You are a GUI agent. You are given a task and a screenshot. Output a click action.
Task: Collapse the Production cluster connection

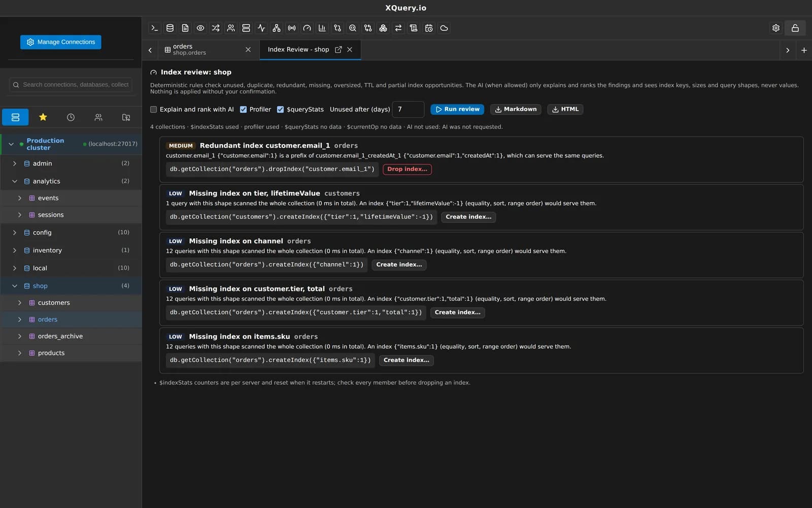tap(11, 144)
